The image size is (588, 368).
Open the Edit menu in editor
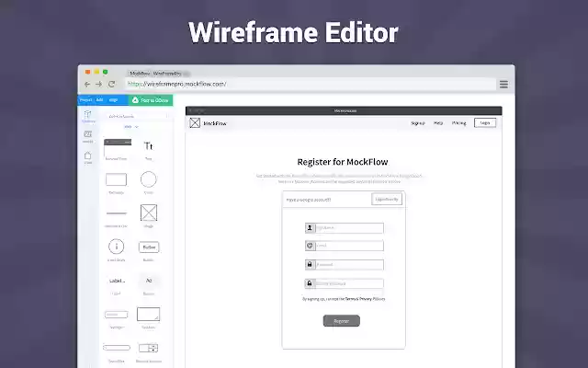click(100, 100)
